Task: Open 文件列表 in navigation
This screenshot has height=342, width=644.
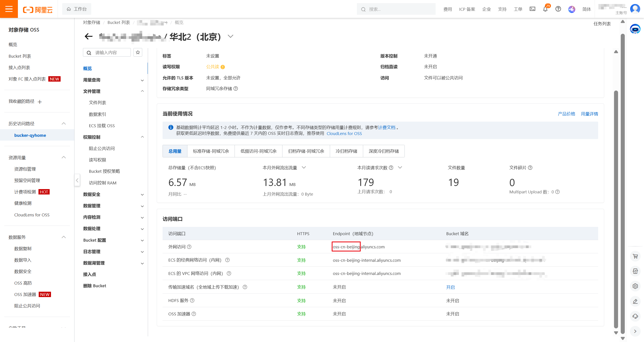Action: tap(97, 103)
